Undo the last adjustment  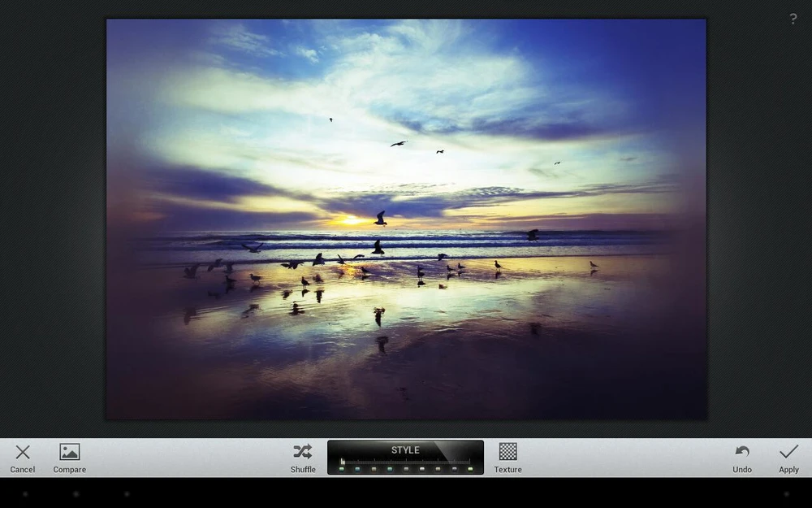pyautogui.click(x=742, y=453)
